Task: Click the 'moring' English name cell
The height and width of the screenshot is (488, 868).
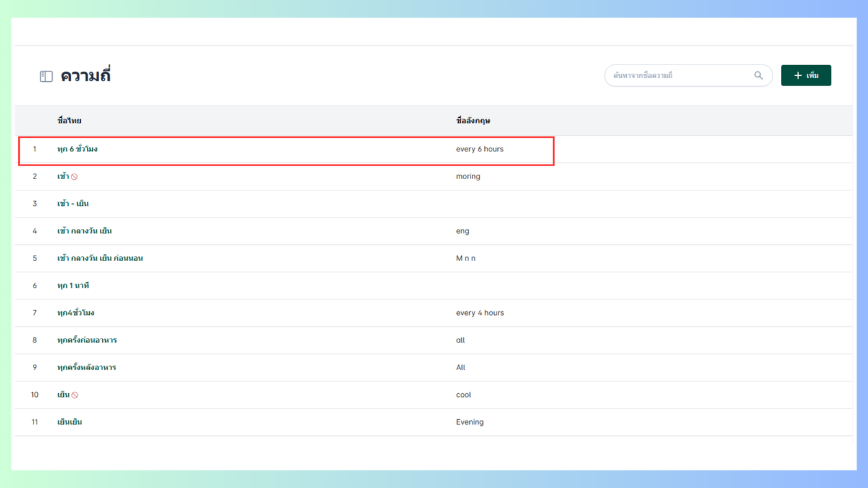Action: (x=468, y=176)
